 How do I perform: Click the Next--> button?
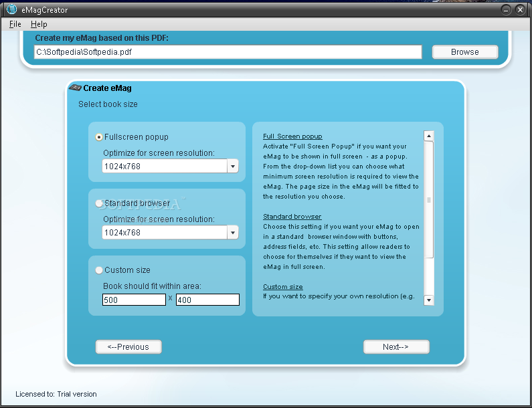(396, 346)
